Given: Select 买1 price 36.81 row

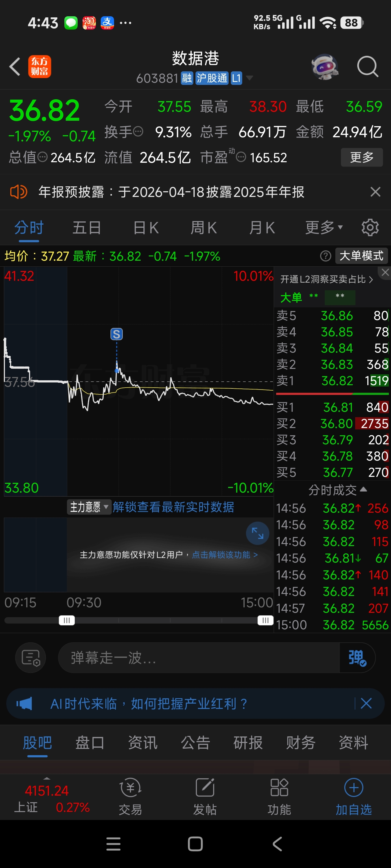Looking at the screenshot, I should coord(333,407).
